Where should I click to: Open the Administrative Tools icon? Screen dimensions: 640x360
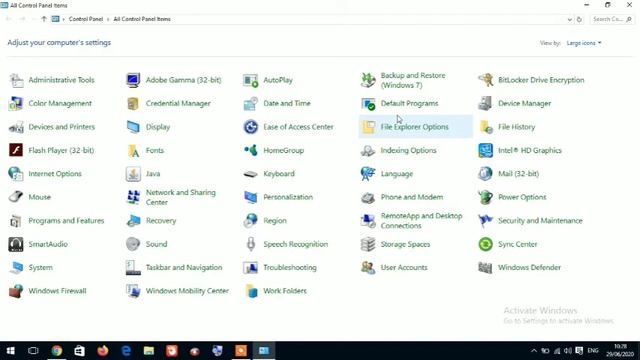pos(16,80)
